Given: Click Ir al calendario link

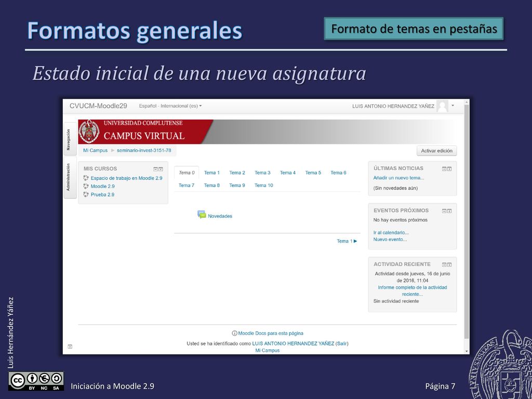Looking at the screenshot, I should (x=391, y=233).
